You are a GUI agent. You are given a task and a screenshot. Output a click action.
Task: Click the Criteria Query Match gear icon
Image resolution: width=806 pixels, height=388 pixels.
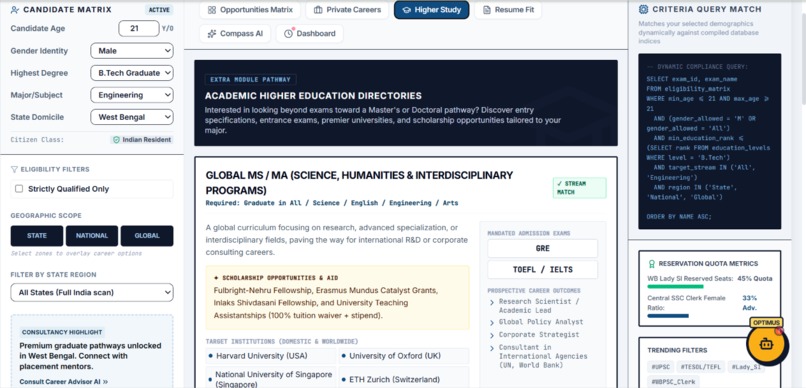tap(643, 9)
